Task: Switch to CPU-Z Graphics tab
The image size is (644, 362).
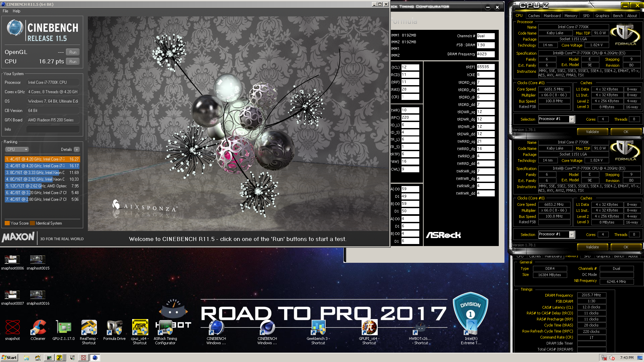Action: (602, 16)
